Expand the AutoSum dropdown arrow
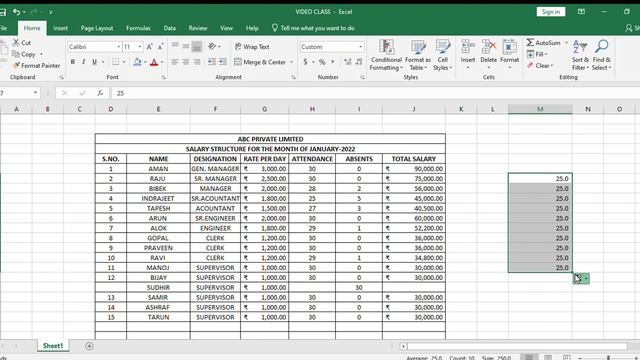640x360 pixels. 566,42
